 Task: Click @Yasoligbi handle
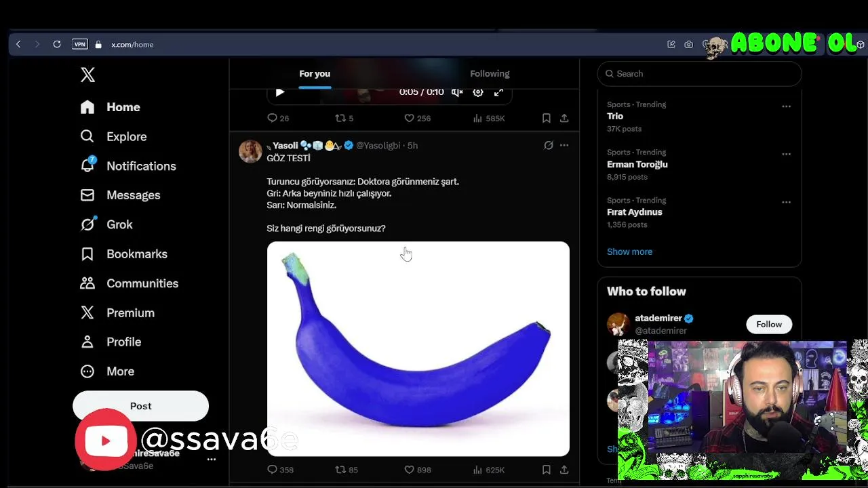pyautogui.click(x=378, y=146)
